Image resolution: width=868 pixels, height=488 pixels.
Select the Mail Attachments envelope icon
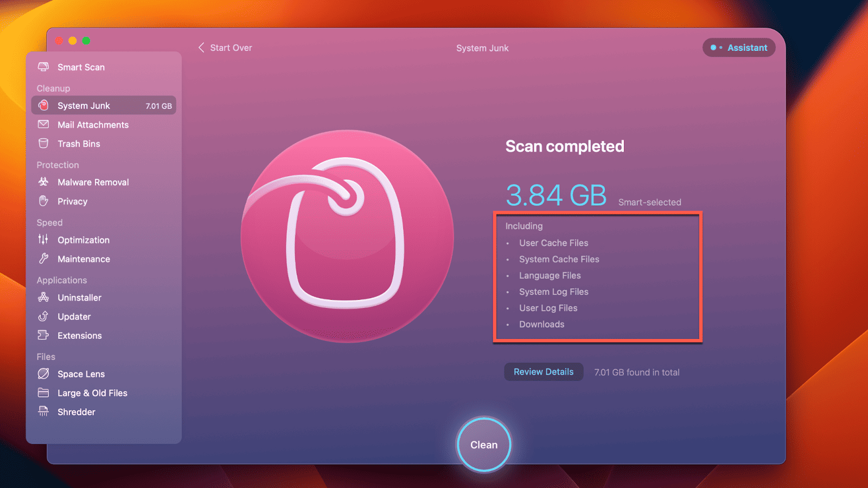pos(43,125)
